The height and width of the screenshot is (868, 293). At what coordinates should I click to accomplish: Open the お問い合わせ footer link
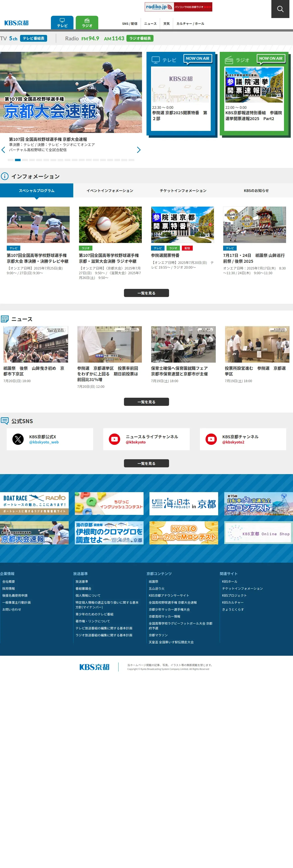coord(11,609)
